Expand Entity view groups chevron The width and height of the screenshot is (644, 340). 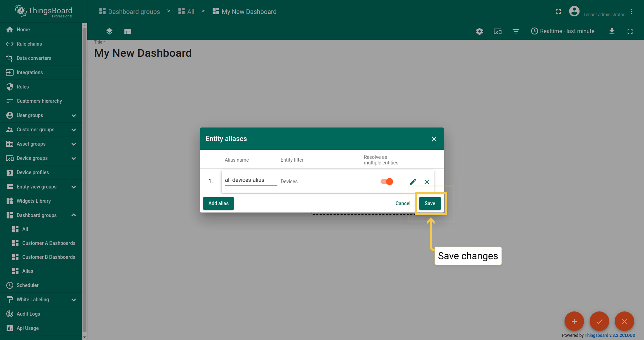74,187
